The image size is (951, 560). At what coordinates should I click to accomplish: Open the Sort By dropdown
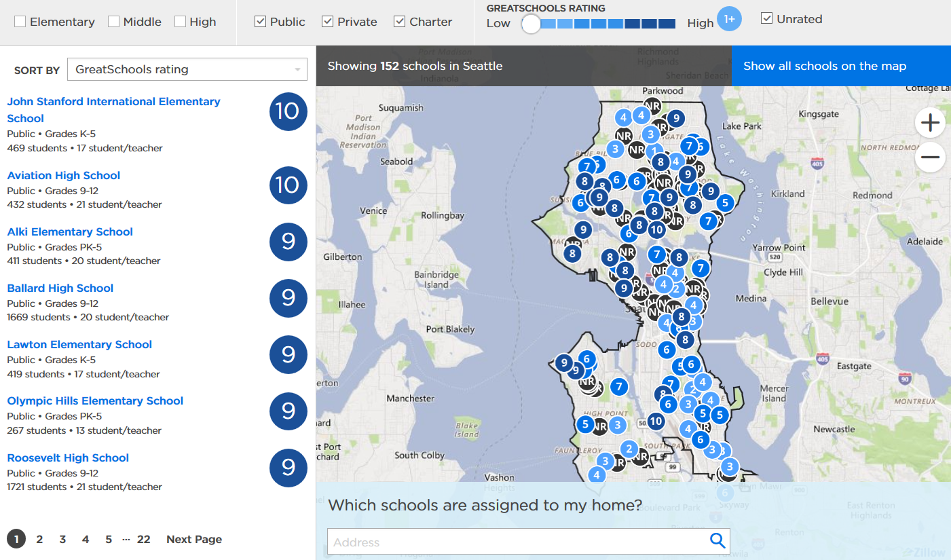[187, 69]
